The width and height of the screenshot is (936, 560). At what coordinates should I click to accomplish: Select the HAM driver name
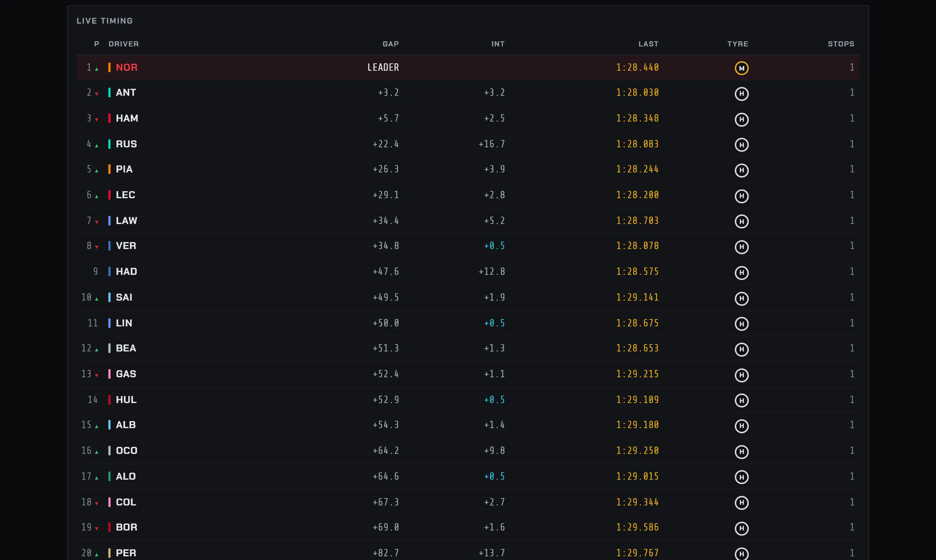point(127,119)
